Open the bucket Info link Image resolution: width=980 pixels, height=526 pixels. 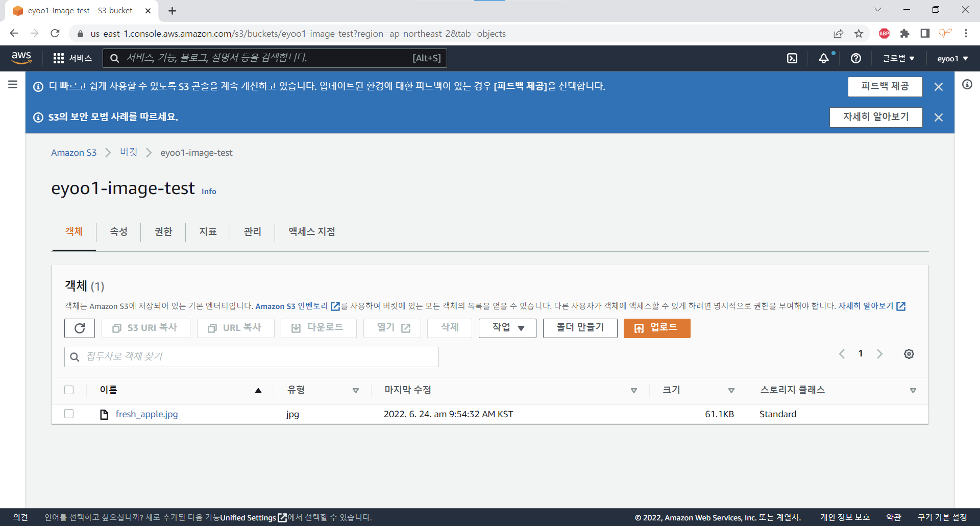click(209, 192)
